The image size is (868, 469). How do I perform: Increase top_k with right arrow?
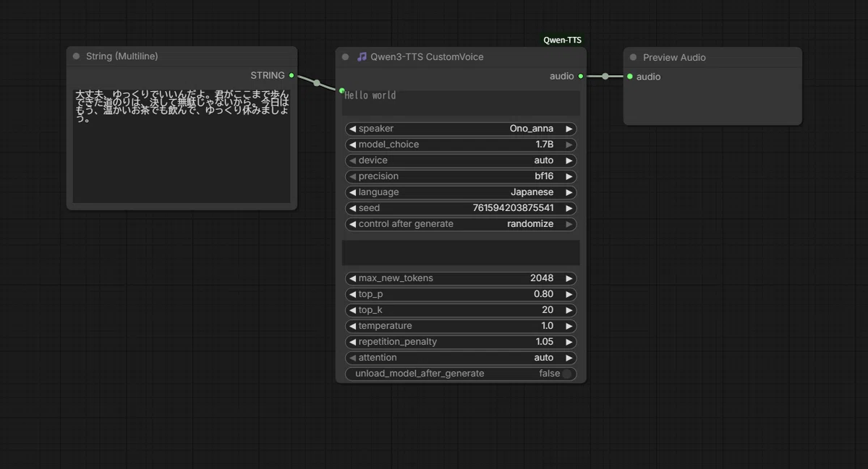click(x=569, y=310)
